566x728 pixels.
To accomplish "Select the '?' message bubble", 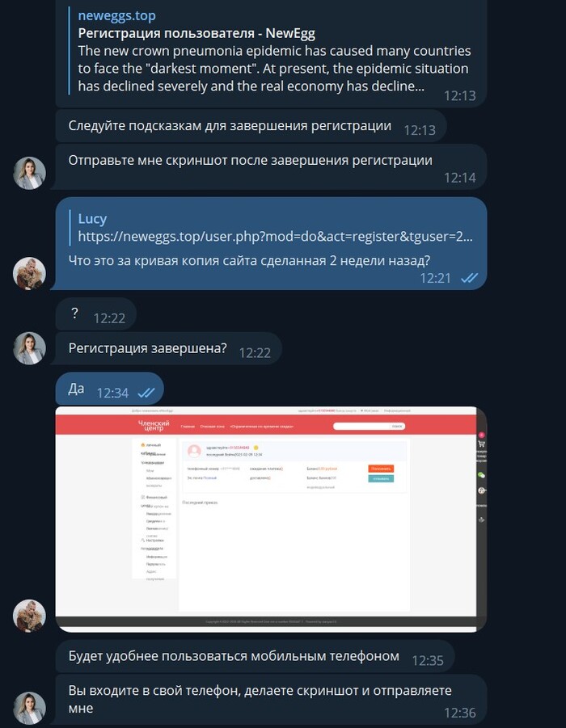I will pyautogui.click(x=95, y=314).
